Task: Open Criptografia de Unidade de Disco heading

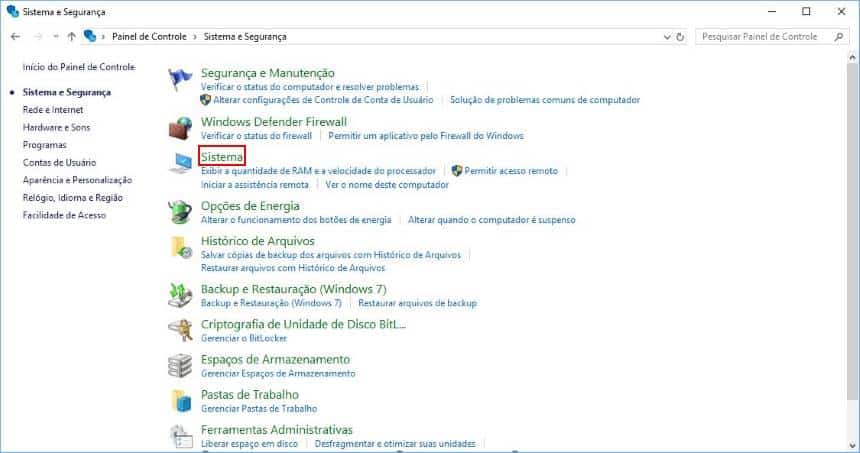Action: pos(303,324)
